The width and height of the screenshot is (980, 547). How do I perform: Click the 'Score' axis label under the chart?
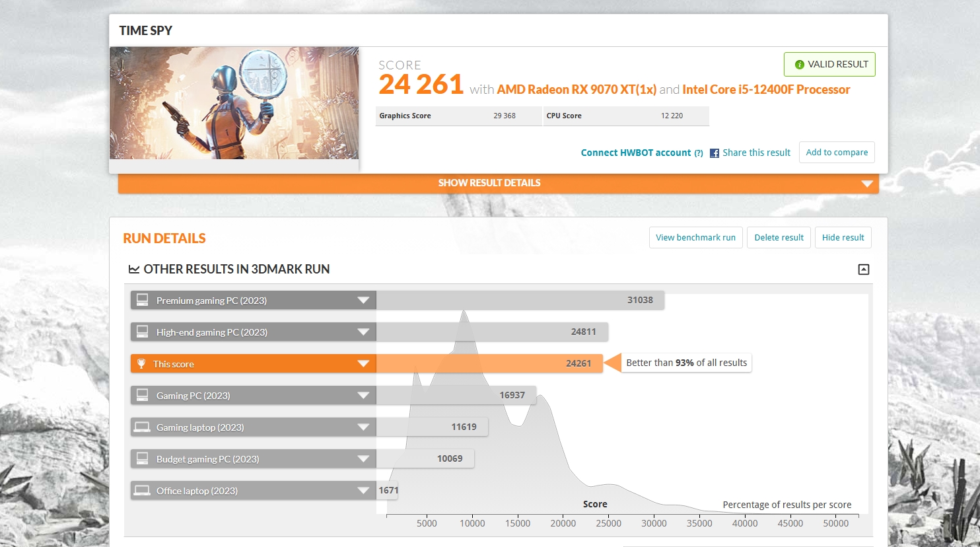595,504
